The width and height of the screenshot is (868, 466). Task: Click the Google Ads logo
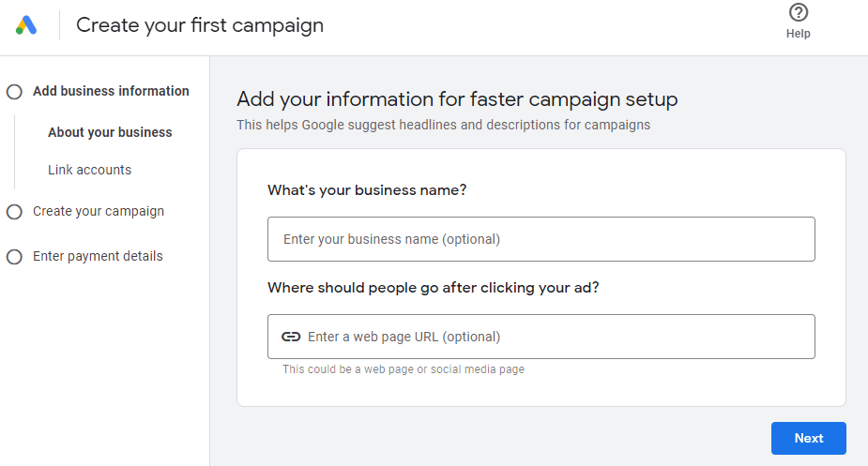pos(26,25)
